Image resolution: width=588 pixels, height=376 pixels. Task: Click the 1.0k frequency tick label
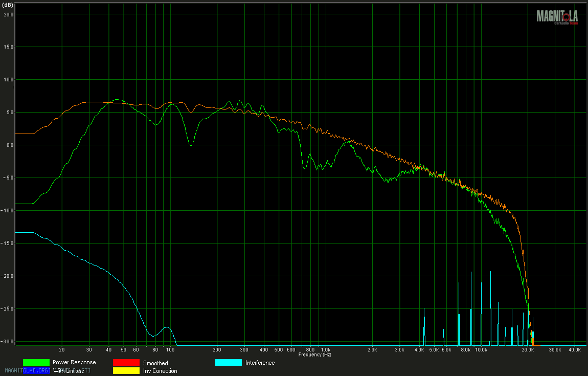pyautogui.click(x=325, y=350)
